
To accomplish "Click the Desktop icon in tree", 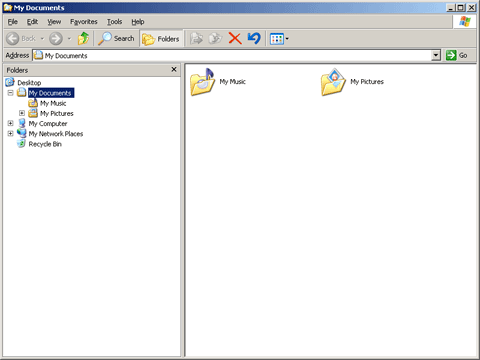I will tap(10, 82).
